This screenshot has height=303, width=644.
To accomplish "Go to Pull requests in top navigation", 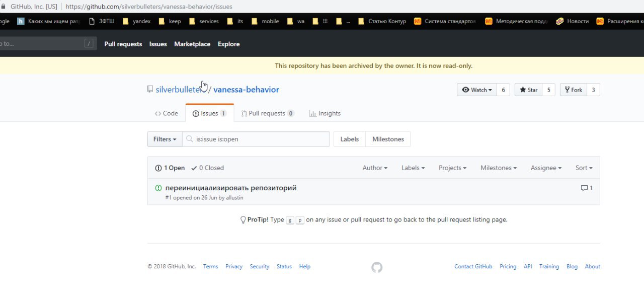I will pos(123,44).
